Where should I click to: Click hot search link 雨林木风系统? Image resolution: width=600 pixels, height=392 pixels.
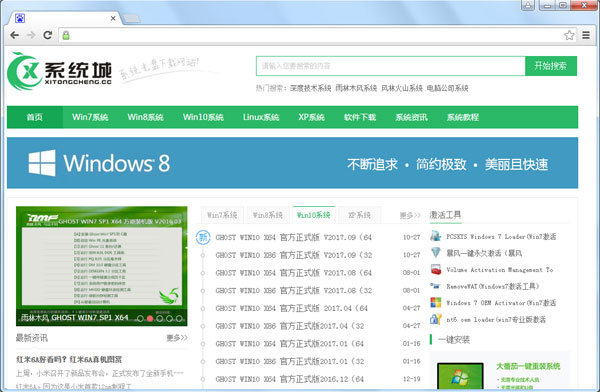tap(356, 88)
